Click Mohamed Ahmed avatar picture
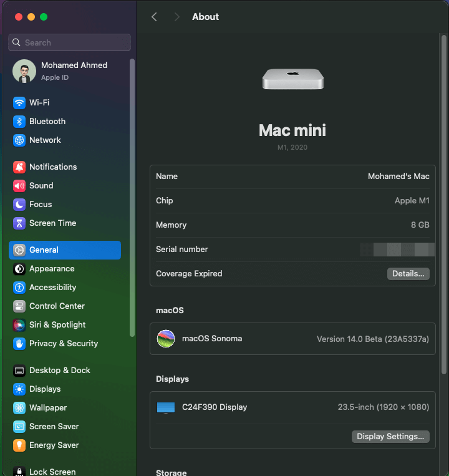This screenshot has height=476, width=449. click(x=24, y=71)
